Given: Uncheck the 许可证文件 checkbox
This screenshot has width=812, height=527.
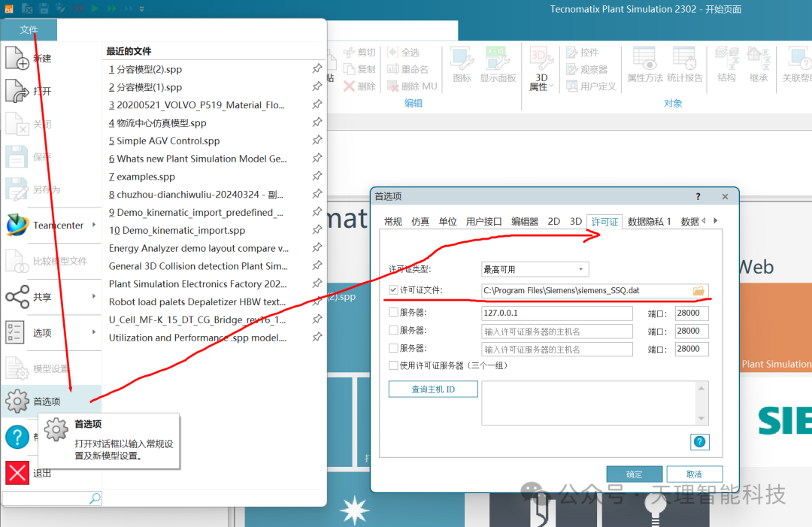Looking at the screenshot, I should (x=393, y=290).
